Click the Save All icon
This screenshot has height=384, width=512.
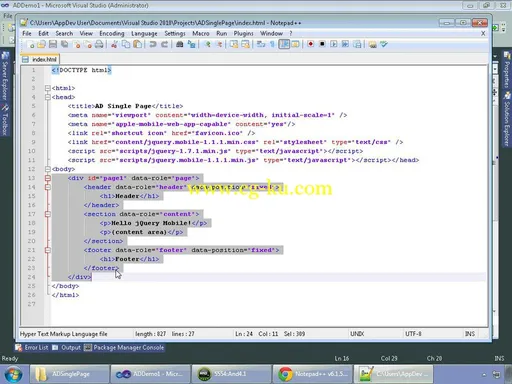coord(64,44)
